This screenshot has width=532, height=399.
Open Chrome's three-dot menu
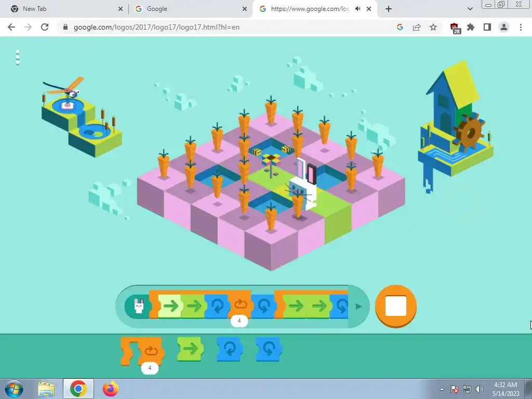(521, 27)
